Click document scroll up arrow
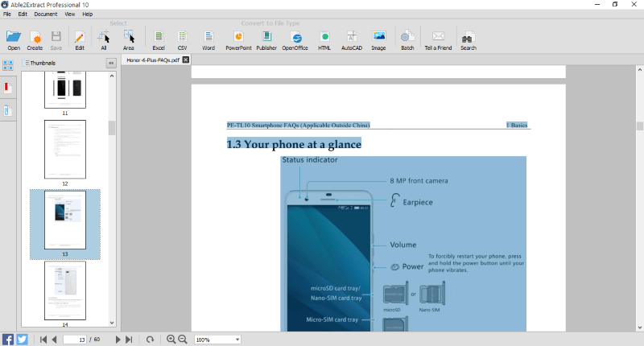The height and width of the screenshot is (346, 644). click(639, 70)
